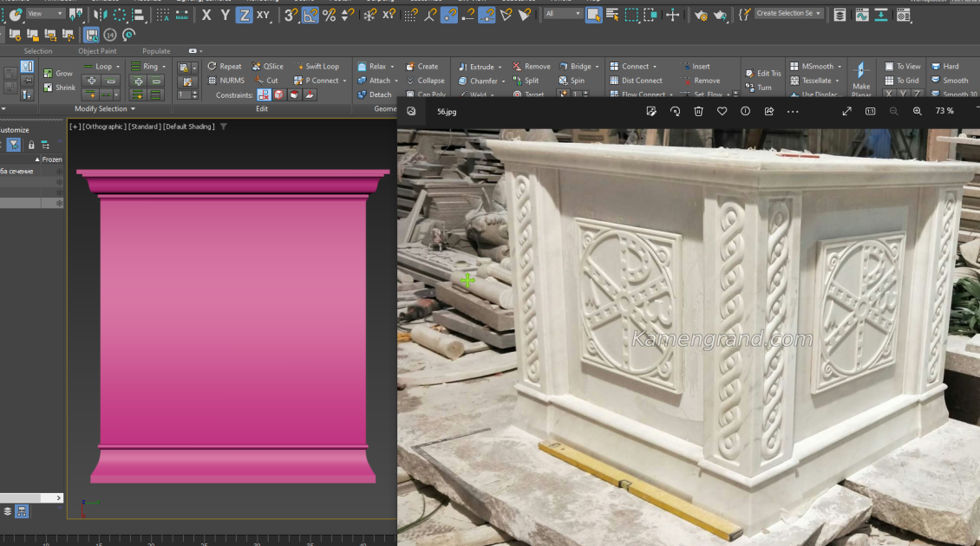The image size is (980, 546).
Task: Open the Create Selection Set dropdown
Action: [788, 13]
